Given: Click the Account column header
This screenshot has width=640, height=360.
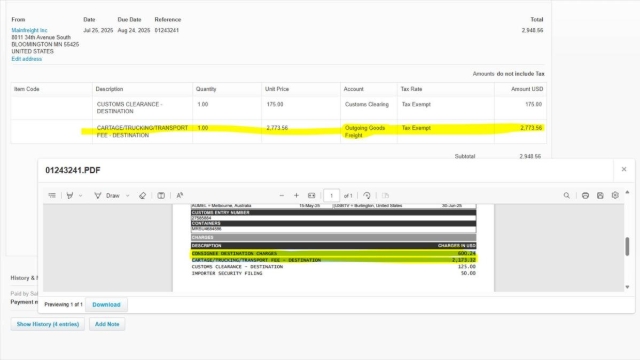Looking at the screenshot, I should coord(353,89).
